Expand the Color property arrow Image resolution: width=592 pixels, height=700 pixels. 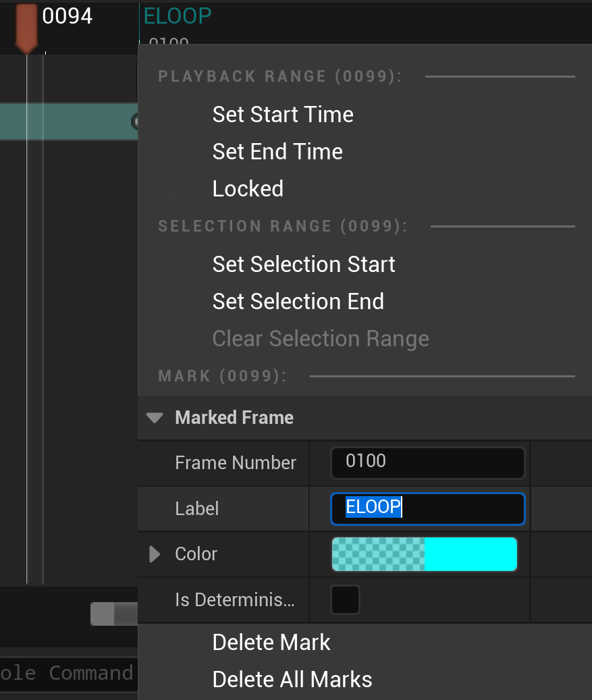click(x=155, y=554)
